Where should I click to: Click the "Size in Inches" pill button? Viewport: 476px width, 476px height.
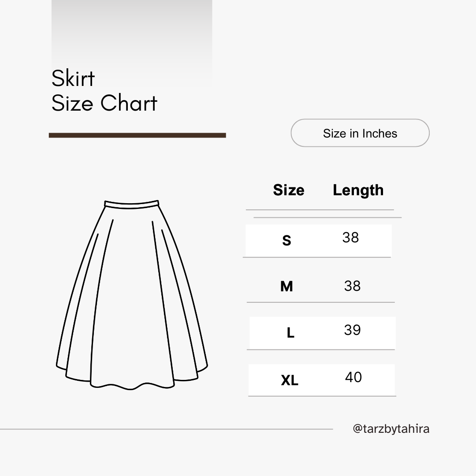360,133
